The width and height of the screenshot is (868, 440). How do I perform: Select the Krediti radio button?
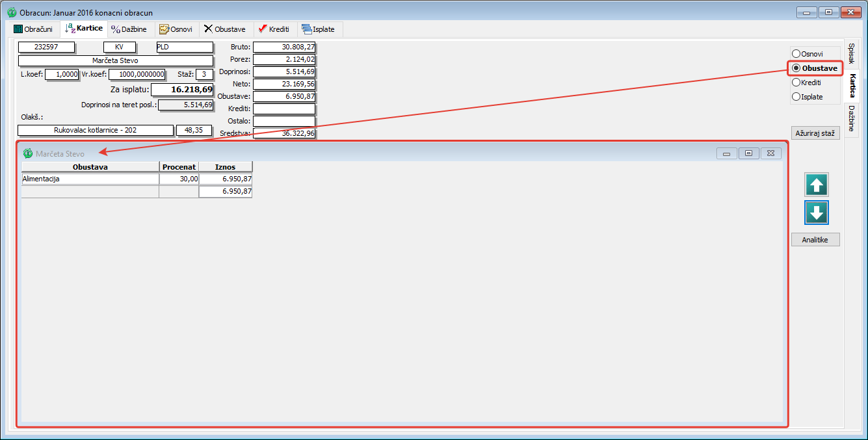pos(796,83)
